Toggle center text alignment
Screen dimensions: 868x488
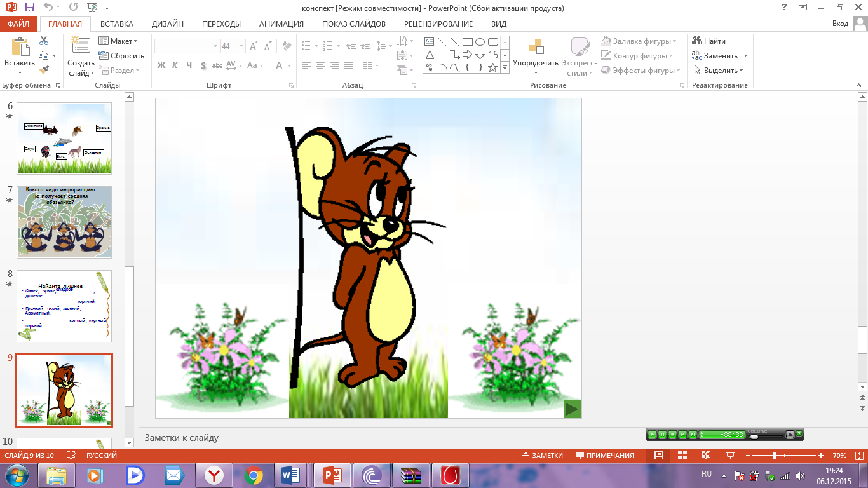click(x=320, y=65)
